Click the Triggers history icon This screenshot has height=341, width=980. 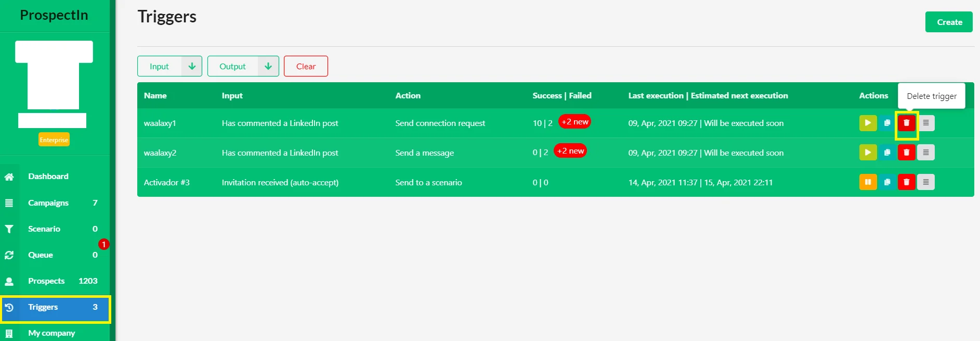click(9, 307)
